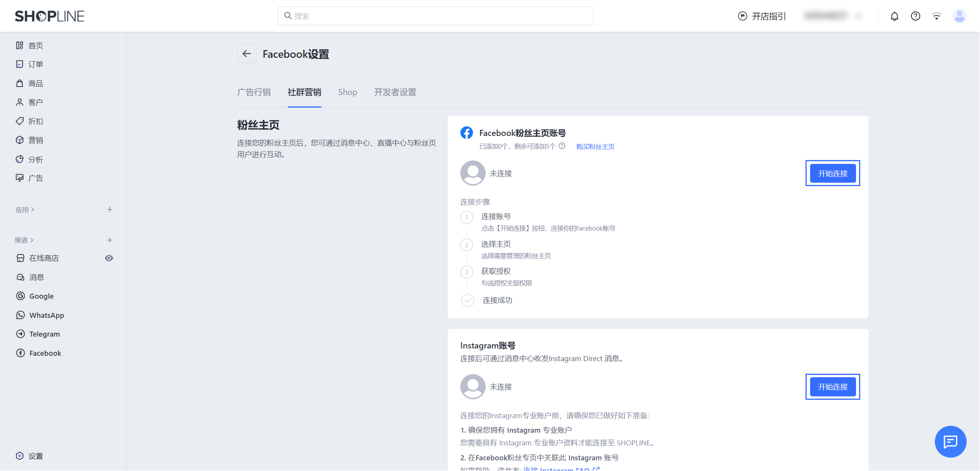Open 消息 messages icon in sidebar
Image resolution: width=980 pixels, height=471 pixels.
click(x=20, y=277)
